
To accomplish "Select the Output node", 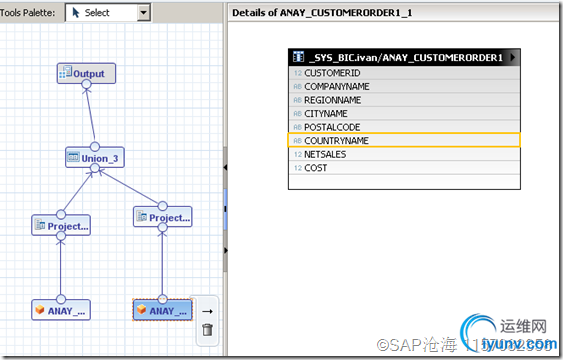I will [86, 73].
